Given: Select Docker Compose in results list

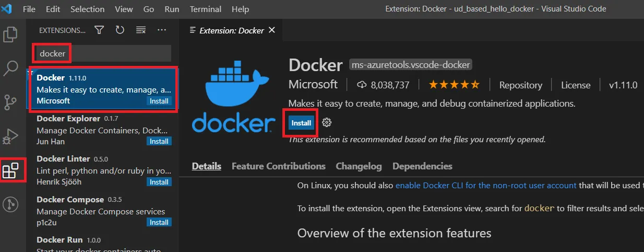Looking at the screenshot, I should click(x=102, y=211).
